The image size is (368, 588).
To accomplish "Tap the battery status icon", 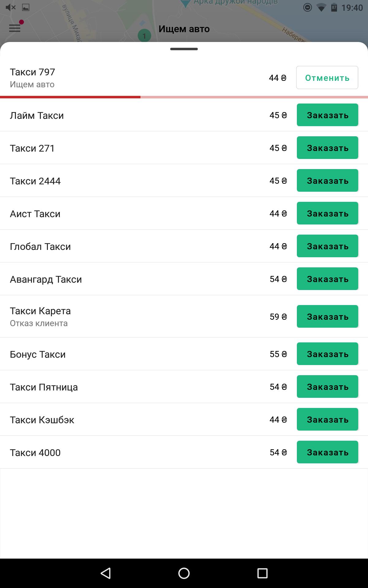I will (334, 7).
